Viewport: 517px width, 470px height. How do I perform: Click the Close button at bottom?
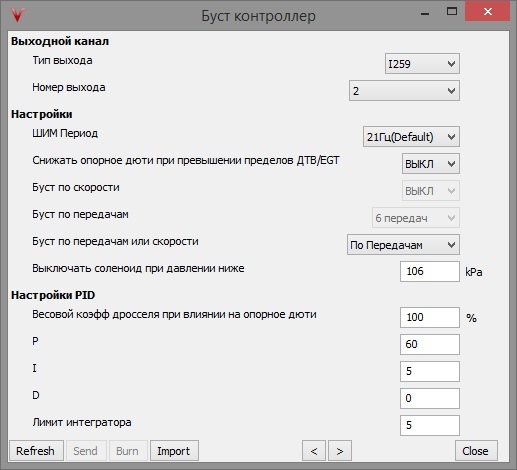476,451
